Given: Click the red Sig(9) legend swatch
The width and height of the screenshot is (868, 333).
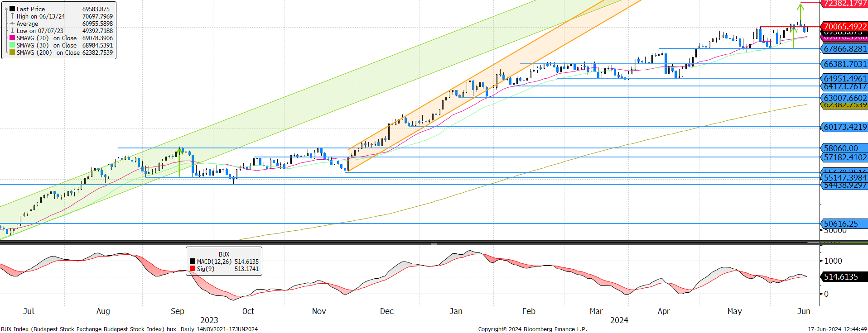Looking at the screenshot, I should (193, 269).
